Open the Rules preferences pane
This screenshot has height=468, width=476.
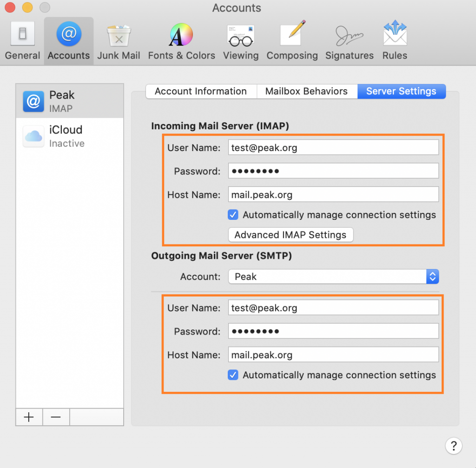[x=395, y=41]
